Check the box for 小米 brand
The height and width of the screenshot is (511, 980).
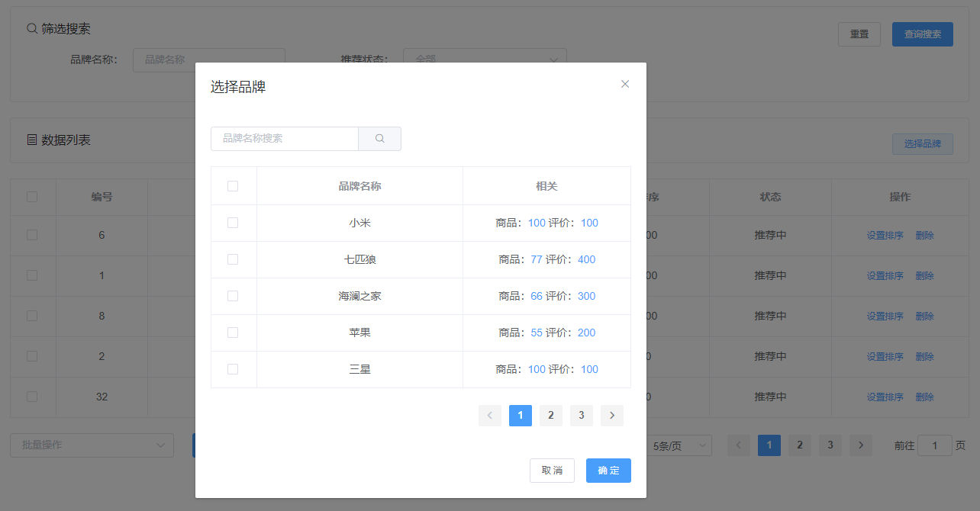(233, 223)
